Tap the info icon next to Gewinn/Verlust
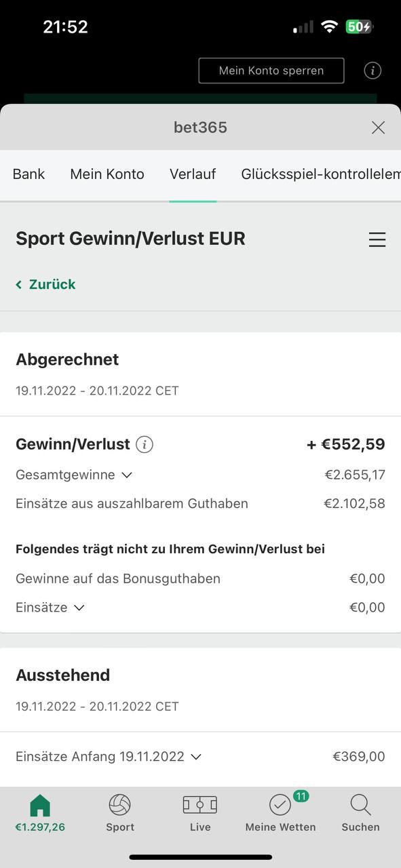This screenshot has height=868, width=401. [145, 445]
